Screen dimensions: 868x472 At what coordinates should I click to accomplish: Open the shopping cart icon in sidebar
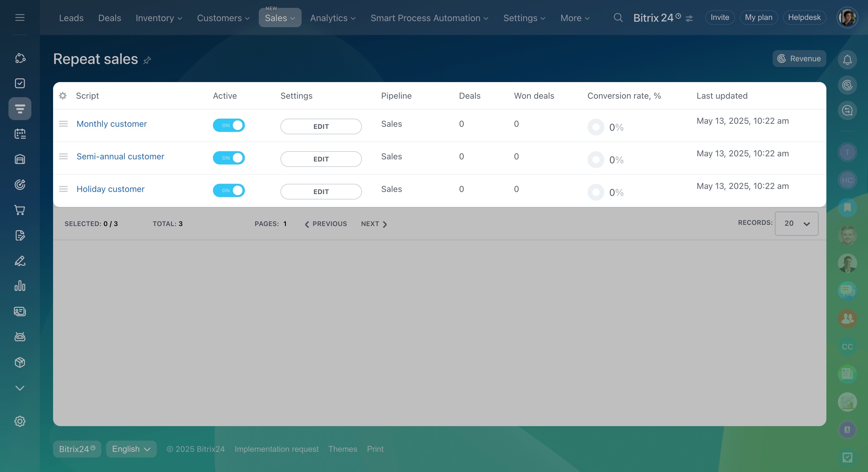click(20, 210)
